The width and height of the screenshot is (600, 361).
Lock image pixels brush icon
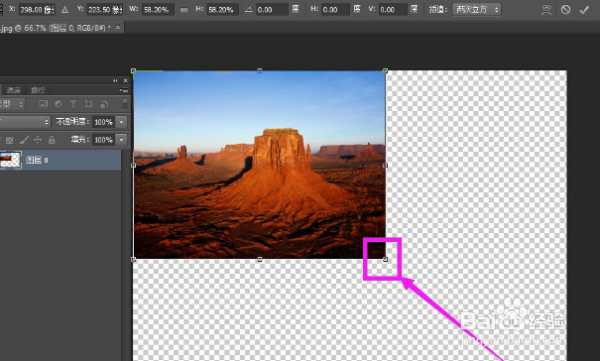[24, 140]
